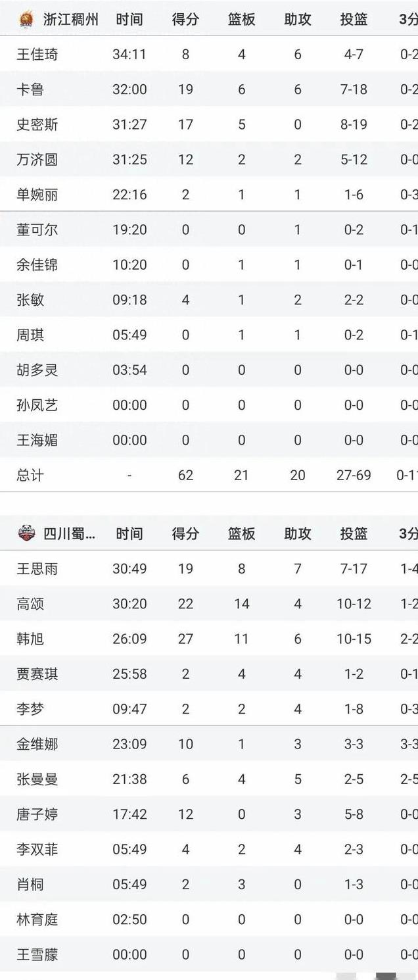View player 史密斯
This screenshot has width=418, height=980.
[37, 124]
